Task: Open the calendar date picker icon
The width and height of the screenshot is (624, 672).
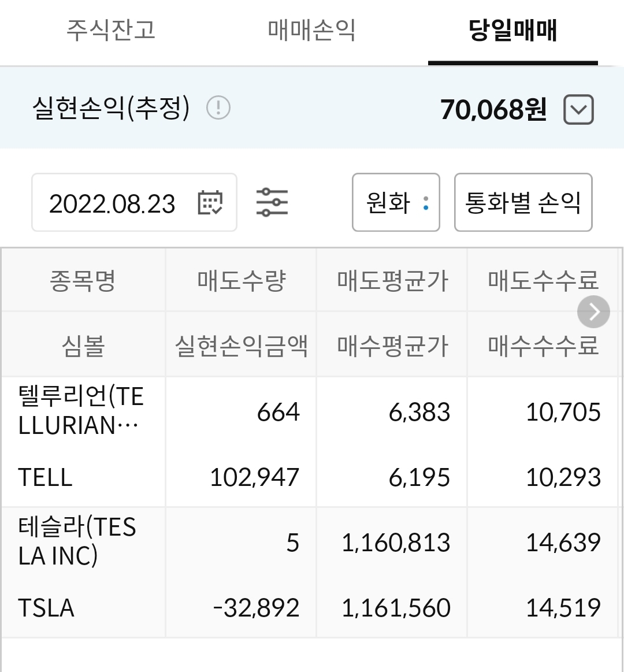Action: (210, 203)
